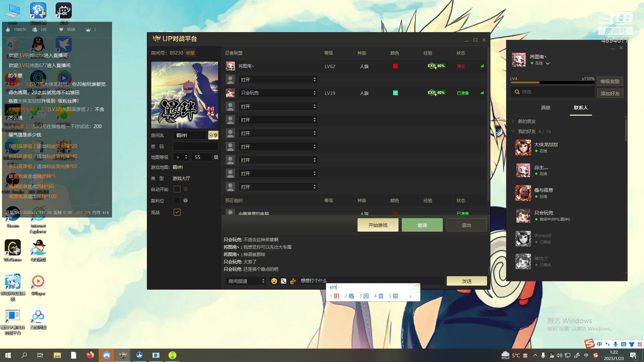Open friend 殇与孤巷 avatar
The height and width of the screenshot is (362, 644).
(523, 193)
